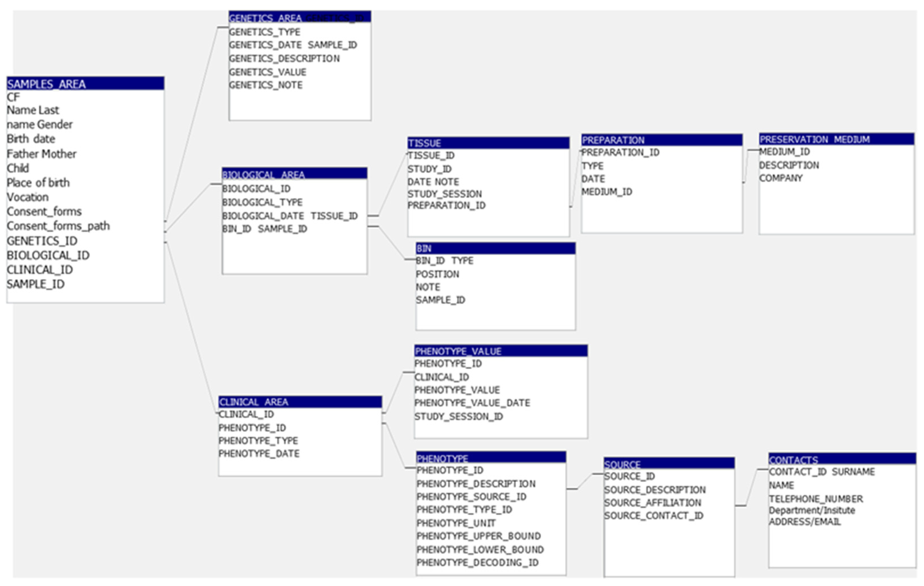
Task: Click the SAMPLES_AREA table header
Action: pos(85,84)
